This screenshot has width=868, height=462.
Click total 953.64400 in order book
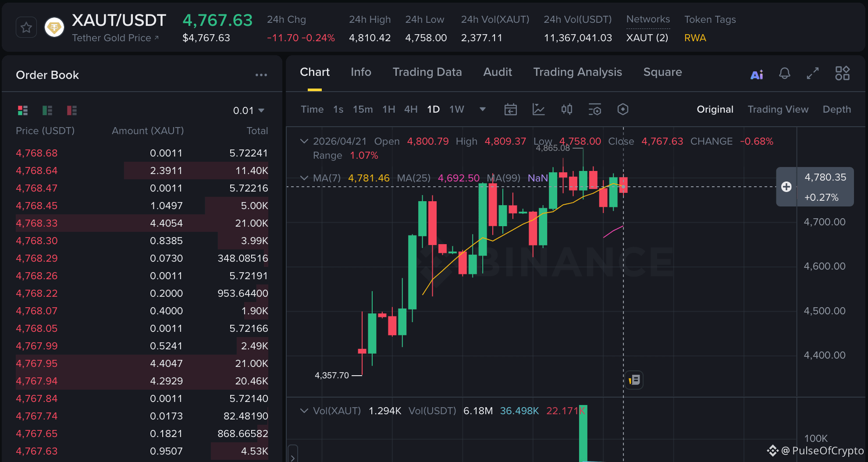[x=243, y=293]
